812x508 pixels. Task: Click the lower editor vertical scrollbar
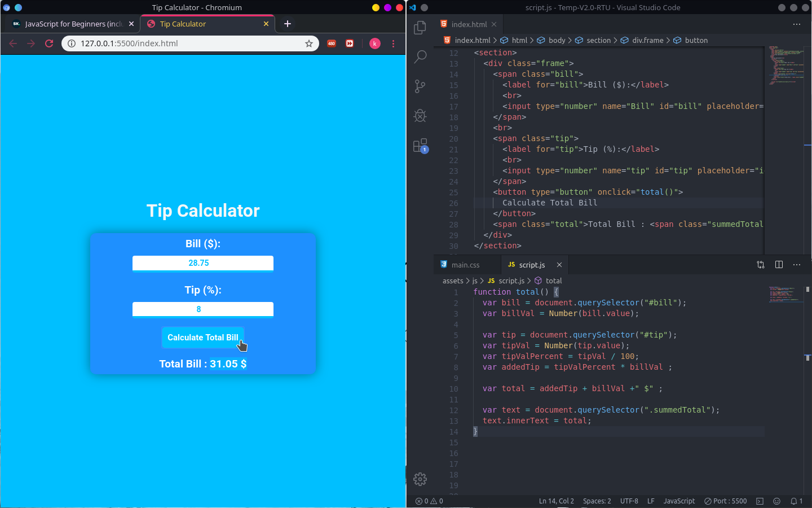pos(807,389)
